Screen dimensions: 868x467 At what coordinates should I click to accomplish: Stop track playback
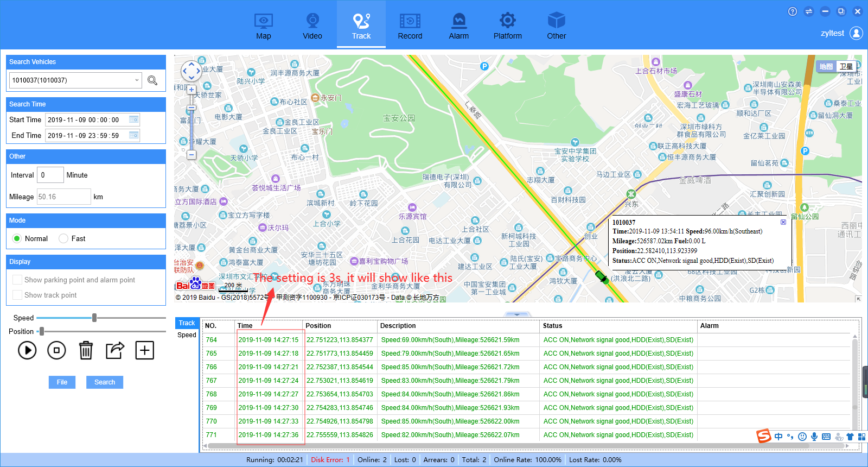(56, 350)
